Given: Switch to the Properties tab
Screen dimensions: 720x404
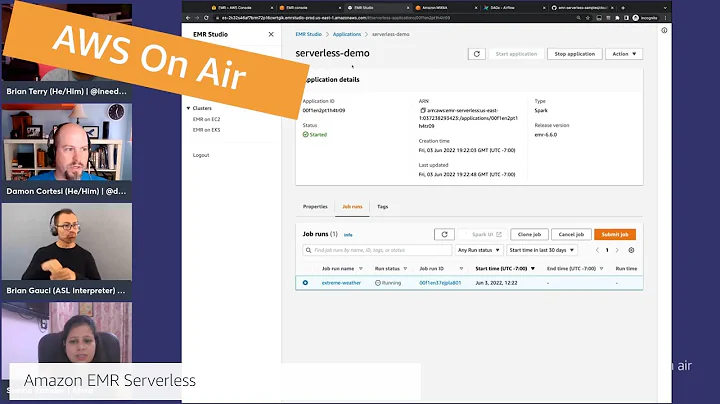Looking at the screenshot, I should click(315, 207).
